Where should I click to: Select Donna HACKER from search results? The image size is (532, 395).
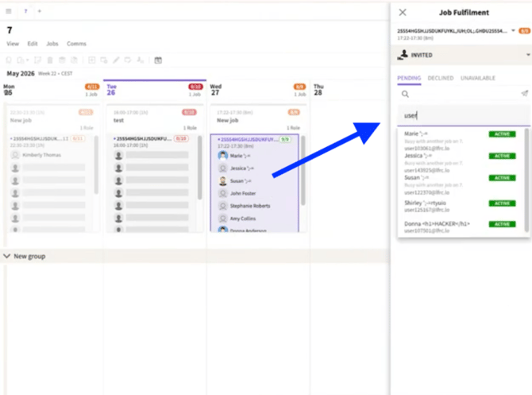tap(461, 227)
